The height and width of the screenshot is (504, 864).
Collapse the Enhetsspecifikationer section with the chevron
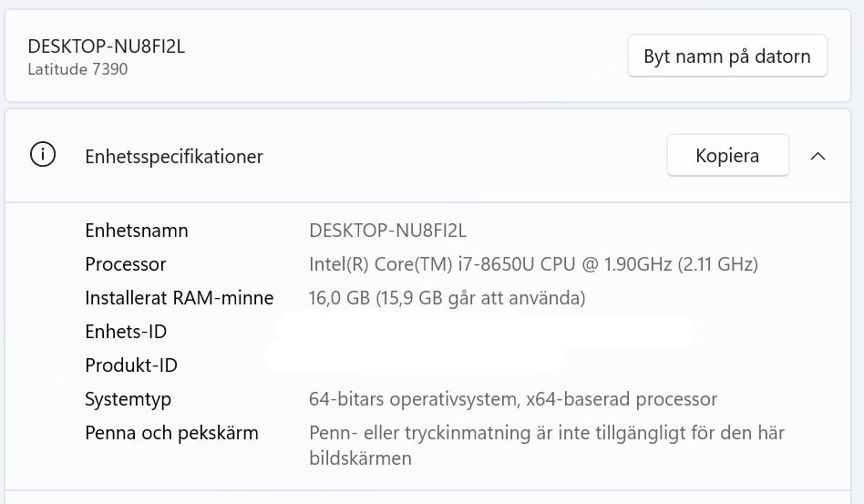coord(818,156)
